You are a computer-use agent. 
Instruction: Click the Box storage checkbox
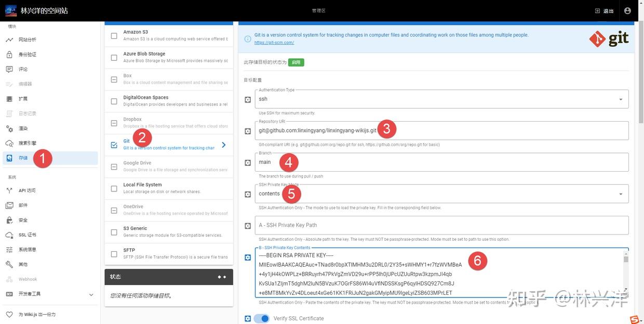[x=114, y=80]
